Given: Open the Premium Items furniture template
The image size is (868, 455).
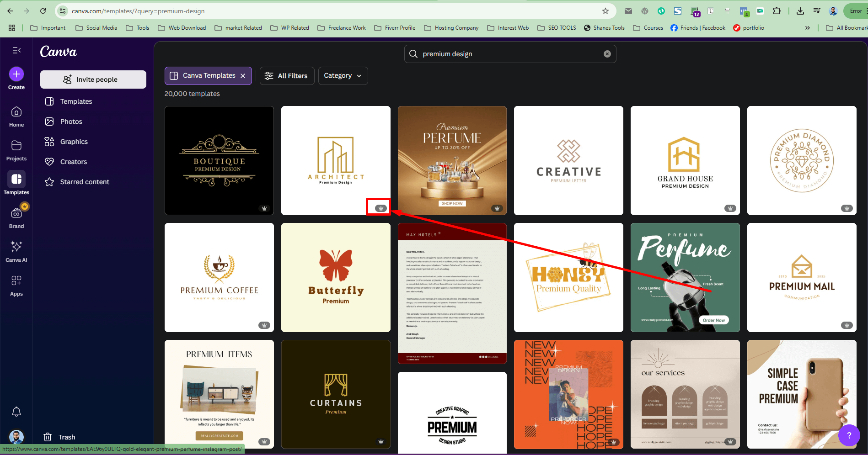Looking at the screenshot, I should [x=219, y=394].
